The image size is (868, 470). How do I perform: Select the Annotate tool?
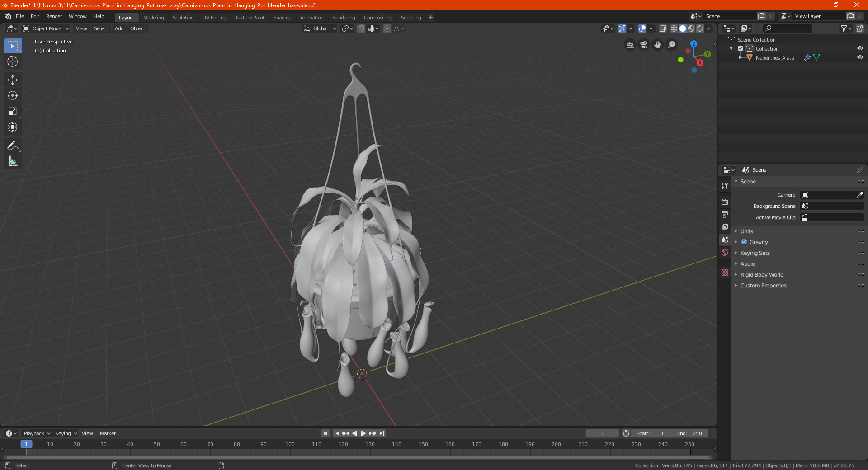[13, 146]
